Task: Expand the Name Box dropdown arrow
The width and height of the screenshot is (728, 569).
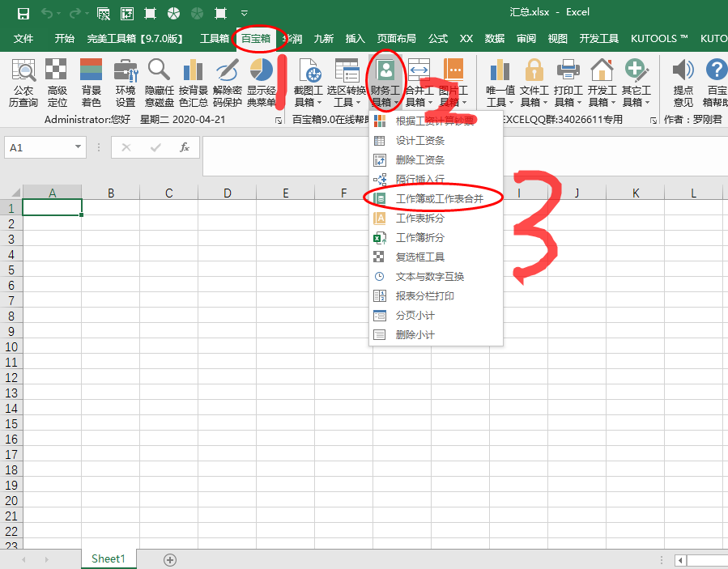Action: click(x=78, y=147)
